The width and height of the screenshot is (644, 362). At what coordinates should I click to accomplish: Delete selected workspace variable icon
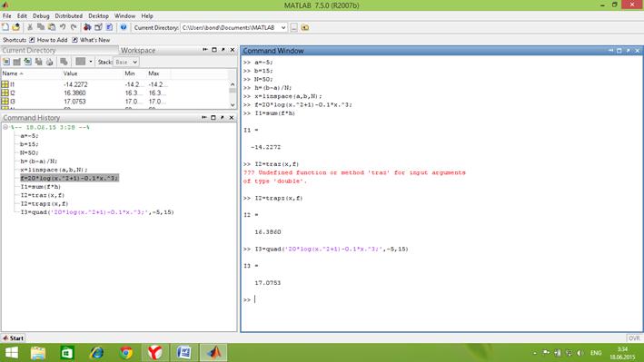64,62
